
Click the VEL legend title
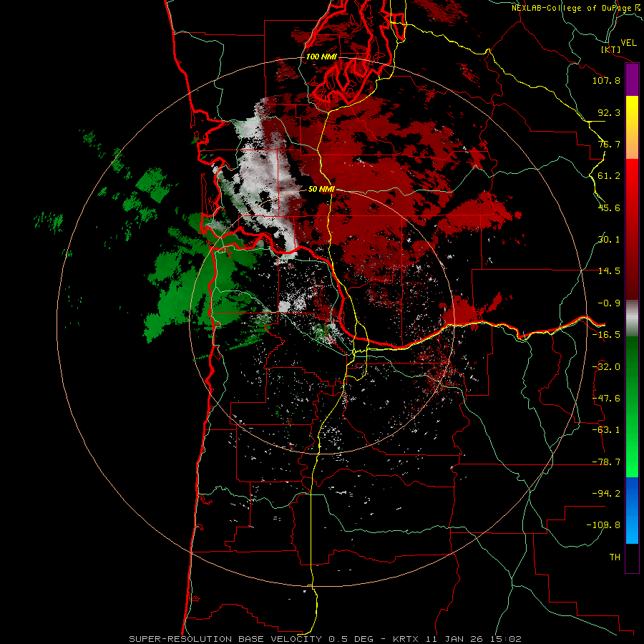click(x=628, y=42)
